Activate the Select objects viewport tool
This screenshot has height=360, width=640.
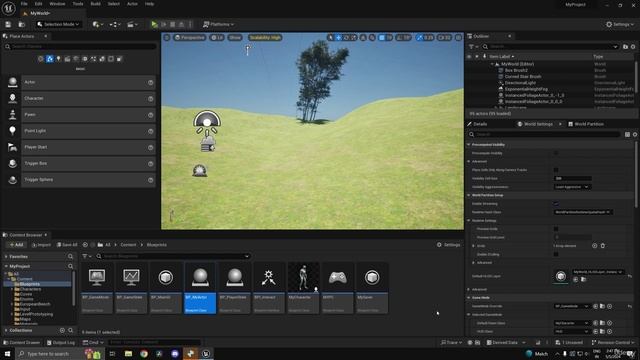coord(331,38)
